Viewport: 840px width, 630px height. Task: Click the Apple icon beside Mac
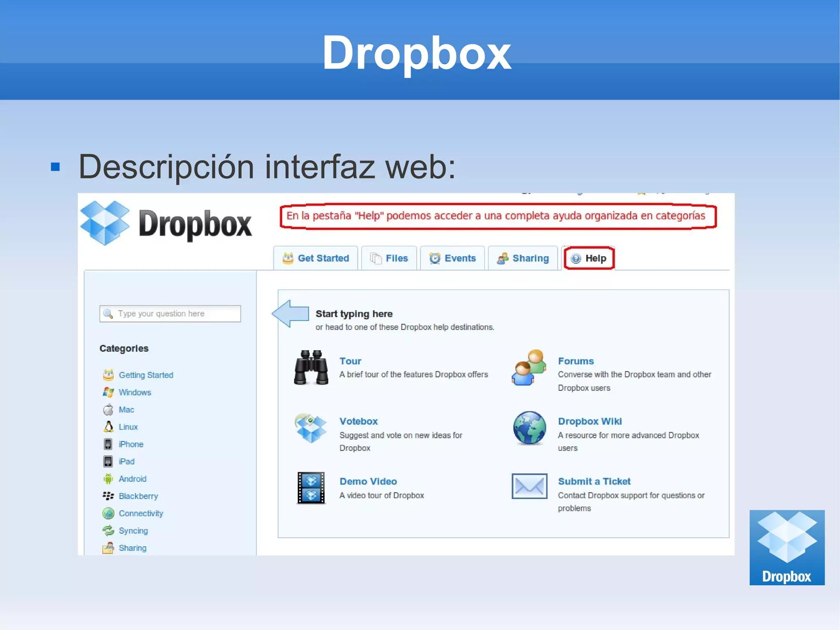tap(108, 409)
